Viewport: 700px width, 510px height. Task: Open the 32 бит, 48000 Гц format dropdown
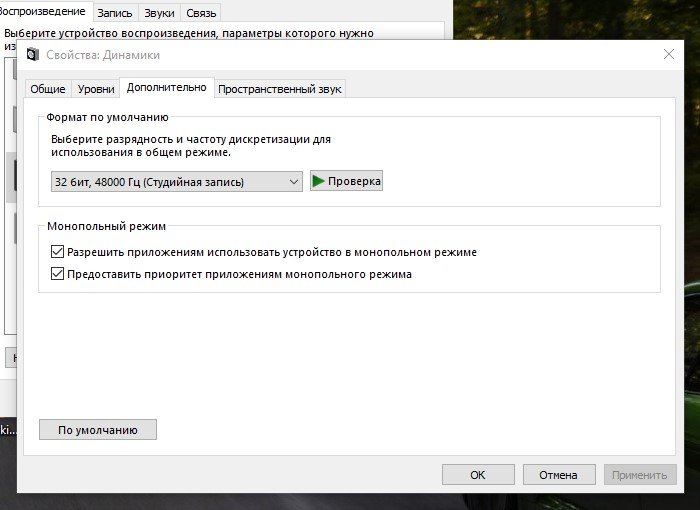pos(176,182)
